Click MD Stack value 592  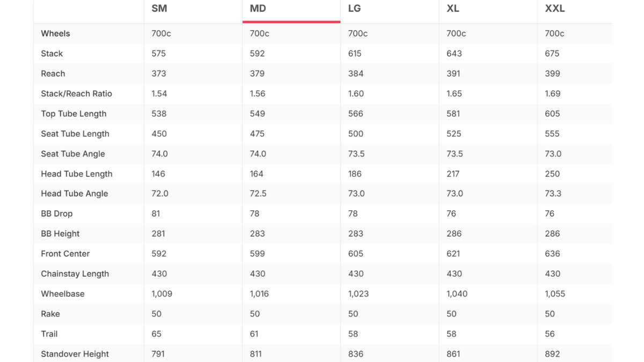(257, 54)
